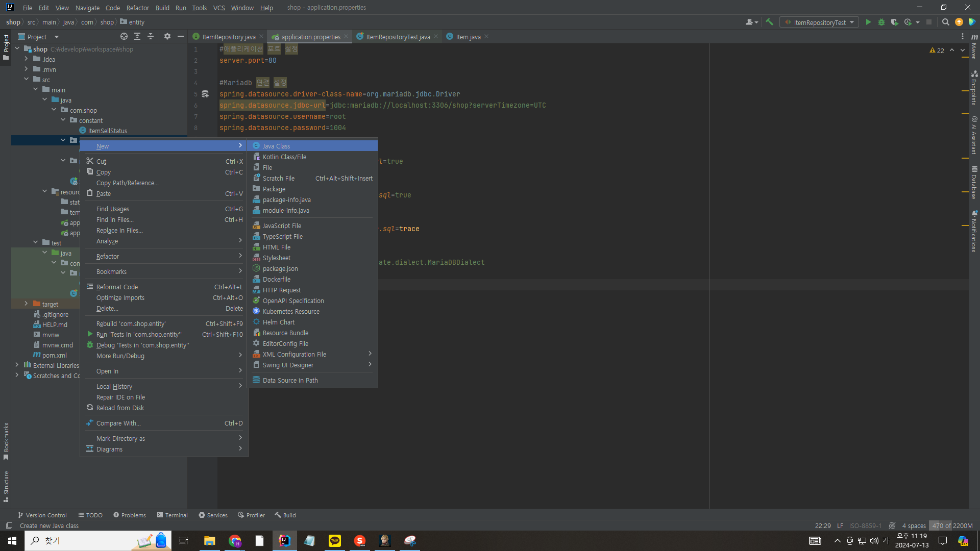Click the orange IDE update icon
This screenshot has height=551, width=980.
pyautogui.click(x=959, y=22)
